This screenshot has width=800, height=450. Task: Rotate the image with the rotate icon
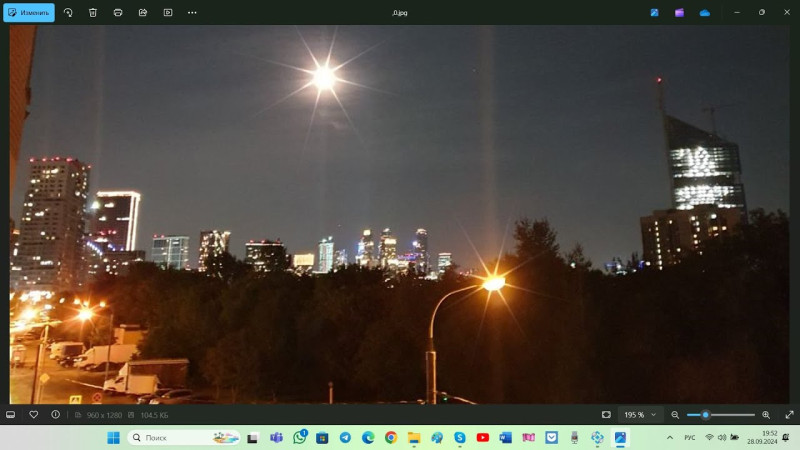click(x=68, y=13)
